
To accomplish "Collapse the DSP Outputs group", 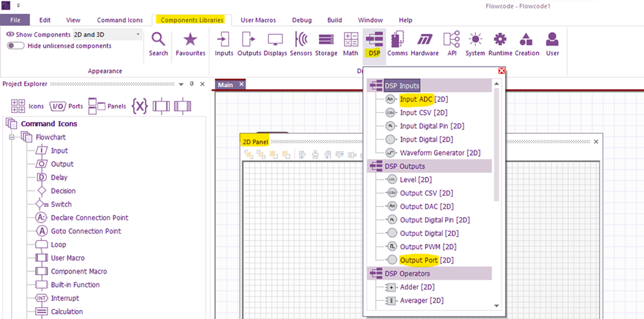I will [429, 166].
